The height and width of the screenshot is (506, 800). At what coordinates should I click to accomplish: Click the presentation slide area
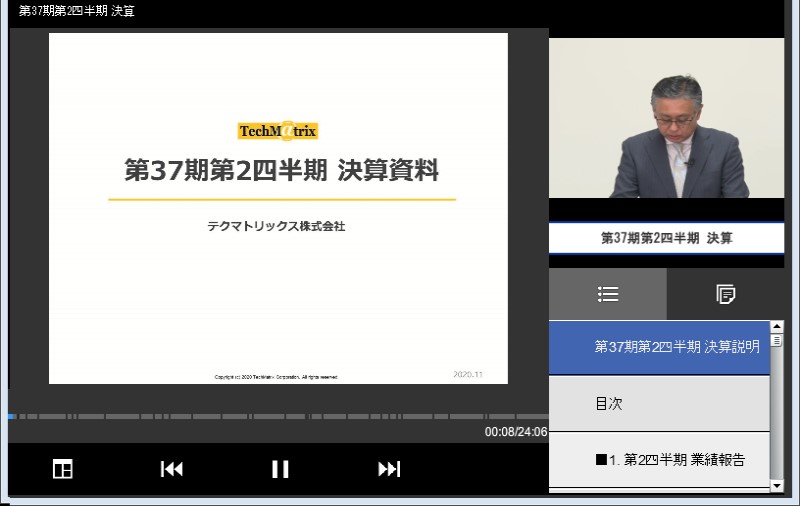278,208
